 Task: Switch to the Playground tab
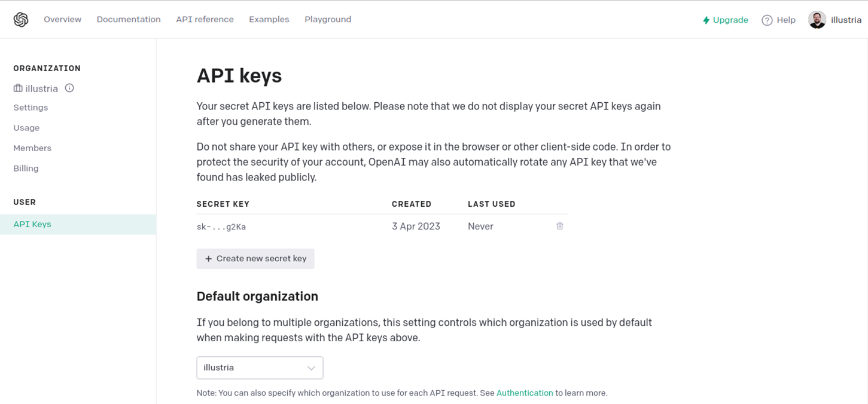point(327,19)
